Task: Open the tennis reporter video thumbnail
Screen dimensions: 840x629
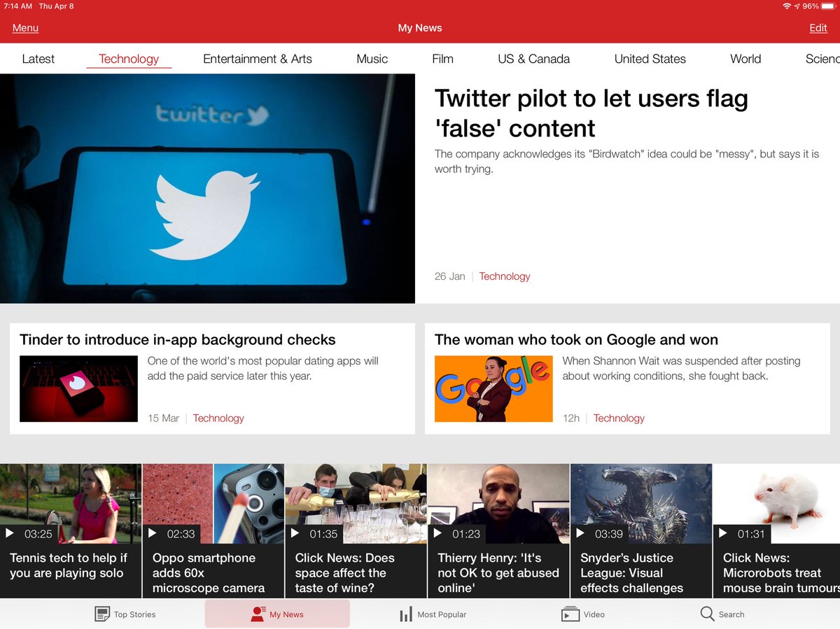Action: click(71, 503)
